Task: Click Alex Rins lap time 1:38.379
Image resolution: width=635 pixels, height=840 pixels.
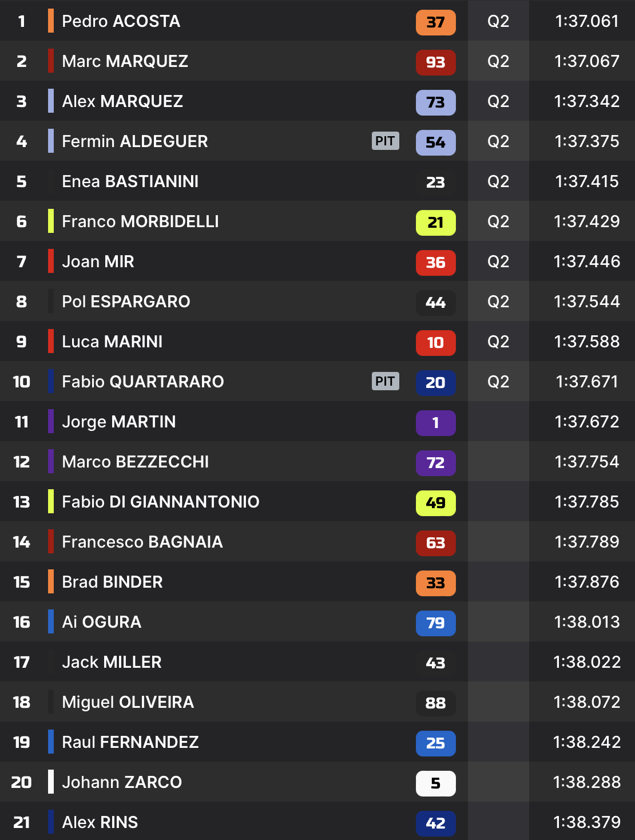Action: pyautogui.click(x=587, y=822)
